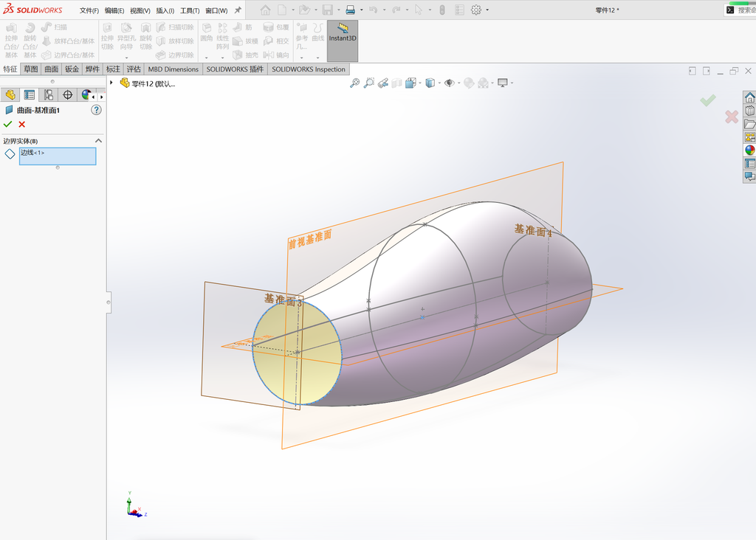
Task: Click the Previous View icon
Action: coord(383,83)
